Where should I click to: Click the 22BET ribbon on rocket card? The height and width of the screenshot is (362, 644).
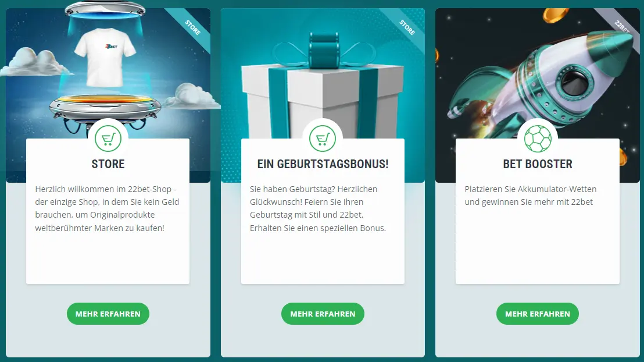[621, 27]
